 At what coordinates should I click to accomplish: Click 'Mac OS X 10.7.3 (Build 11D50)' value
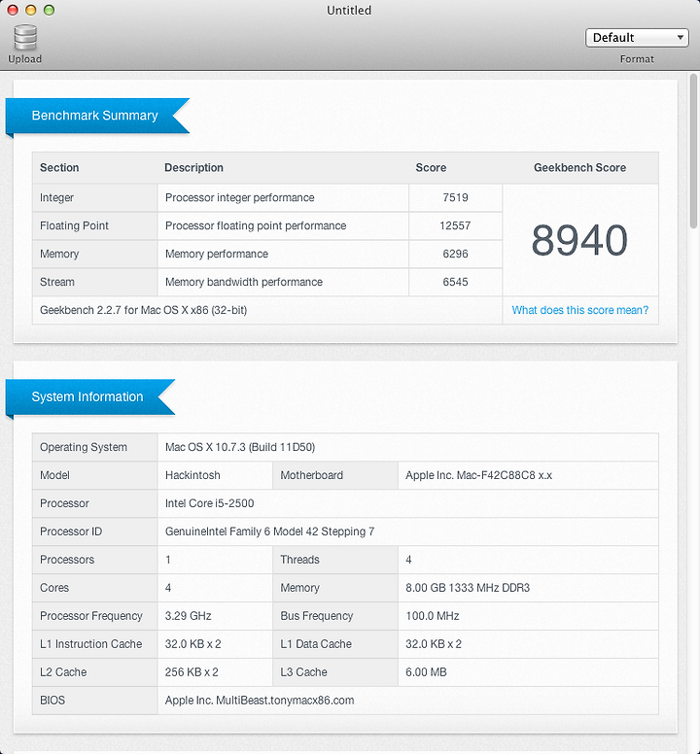coord(240,447)
